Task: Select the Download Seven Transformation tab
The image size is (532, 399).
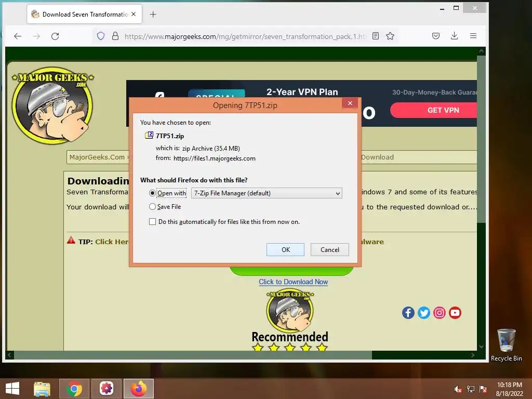Action: point(85,14)
